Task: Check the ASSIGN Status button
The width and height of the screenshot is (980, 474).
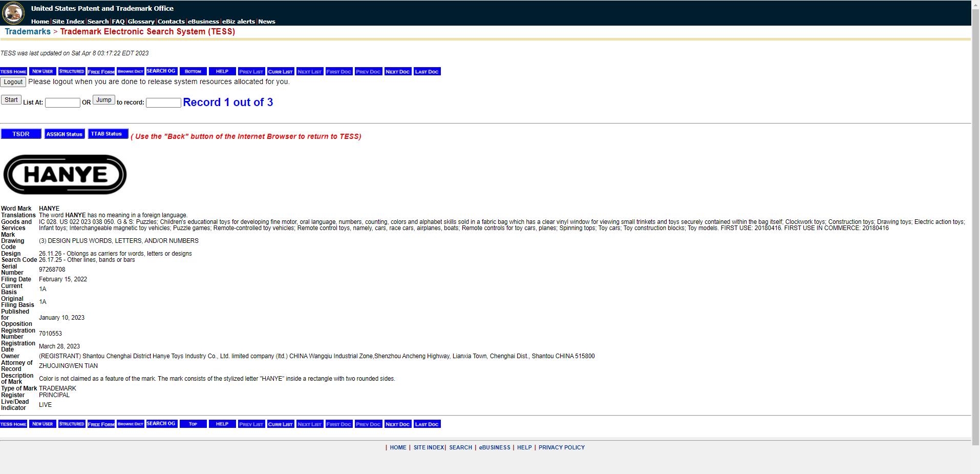Action: click(65, 134)
